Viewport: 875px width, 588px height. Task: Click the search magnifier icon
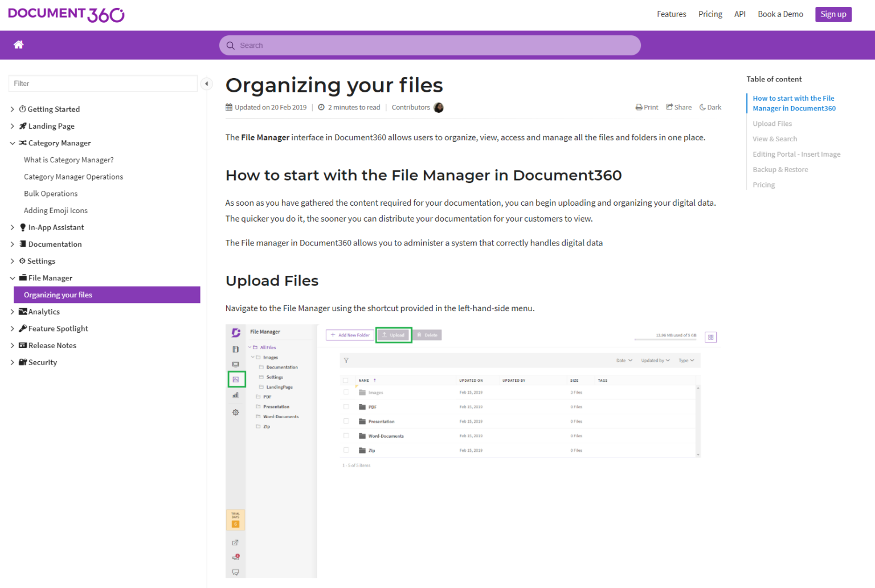[x=231, y=45]
